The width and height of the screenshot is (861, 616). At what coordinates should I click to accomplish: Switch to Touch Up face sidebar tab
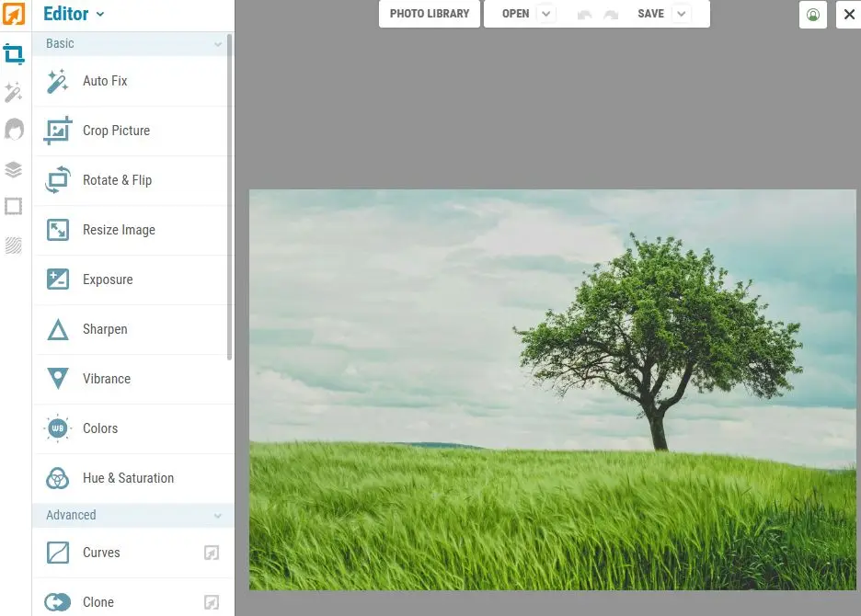pos(14,130)
